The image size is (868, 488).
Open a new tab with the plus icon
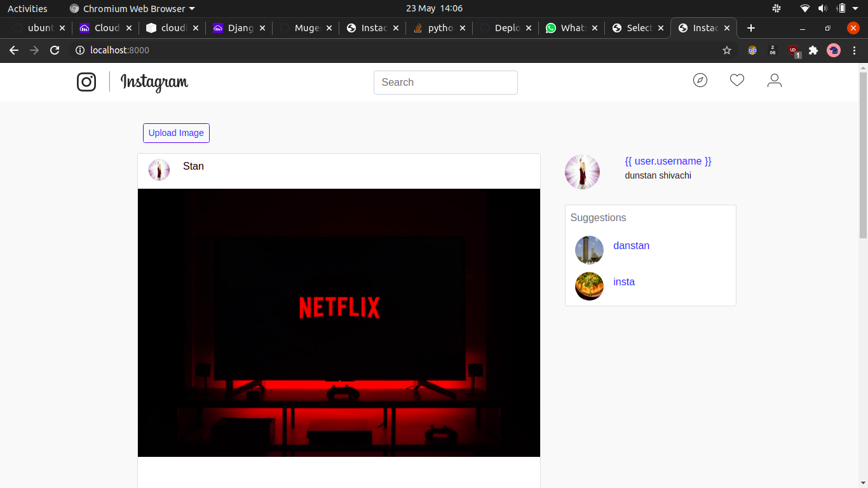point(751,28)
